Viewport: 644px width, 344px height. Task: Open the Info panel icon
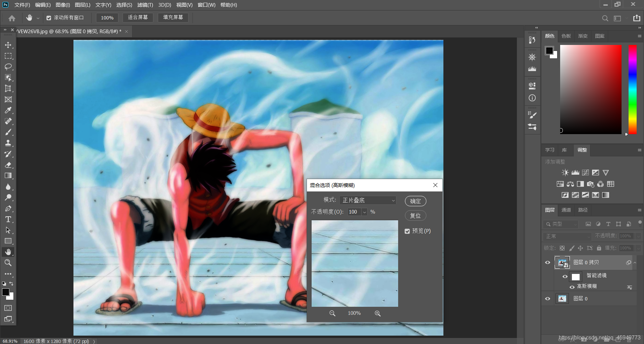tap(532, 98)
